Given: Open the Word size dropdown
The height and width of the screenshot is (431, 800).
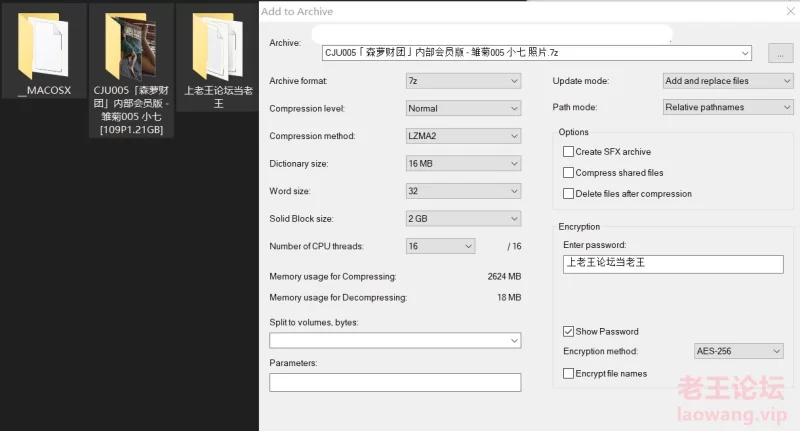Looking at the screenshot, I should (463, 191).
